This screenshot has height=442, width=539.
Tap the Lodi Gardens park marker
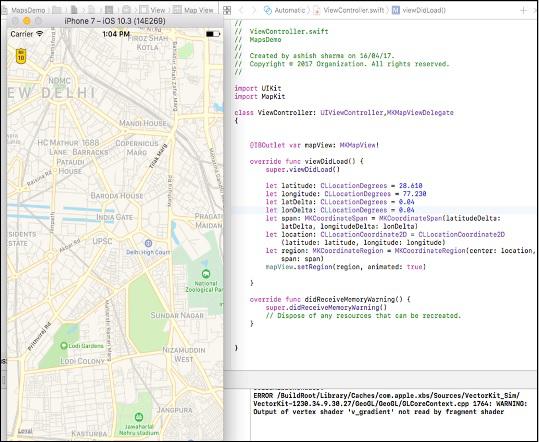(63, 346)
